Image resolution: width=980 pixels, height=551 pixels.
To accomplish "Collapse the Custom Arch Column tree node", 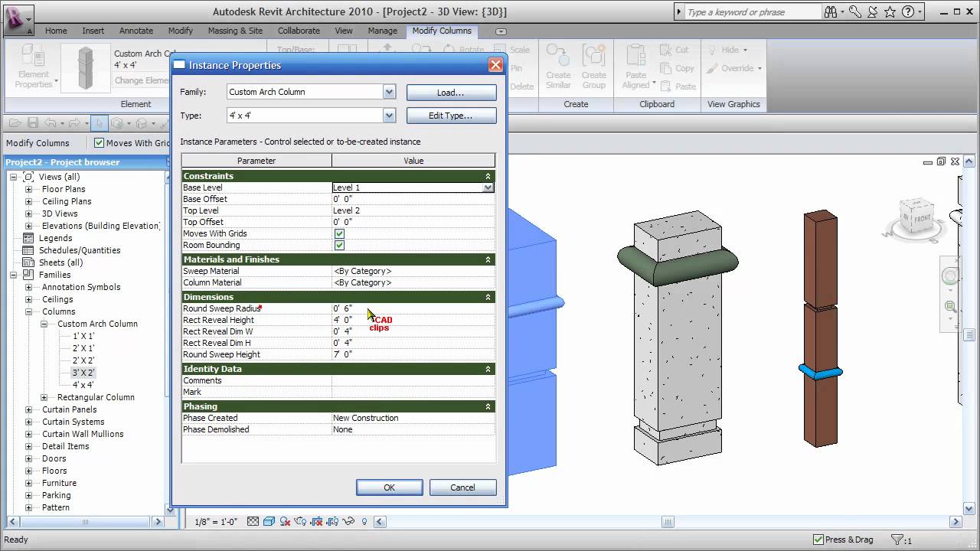I will (44, 324).
